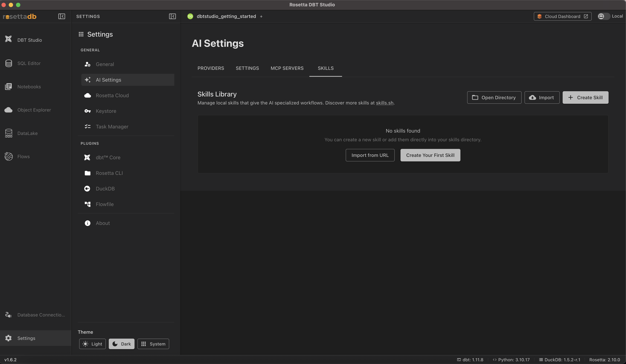Open dbt Core plugin settings
This screenshot has width=626, height=364.
click(128, 158)
